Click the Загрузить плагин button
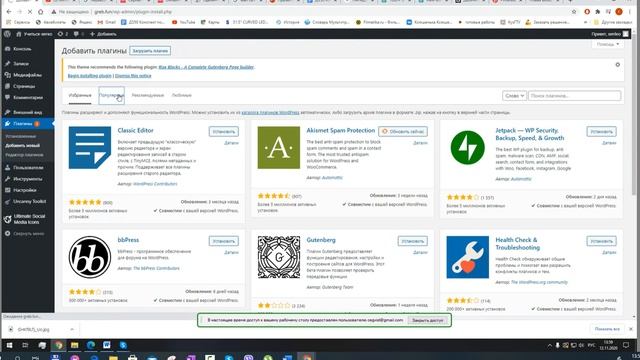This screenshot has height=360, width=640. pos(150,51)
